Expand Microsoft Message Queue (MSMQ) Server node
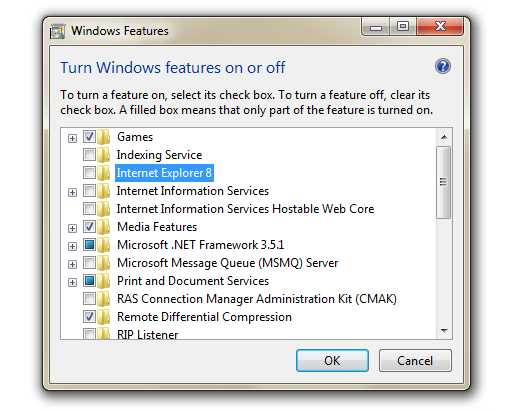 click(x=72, y=264)
